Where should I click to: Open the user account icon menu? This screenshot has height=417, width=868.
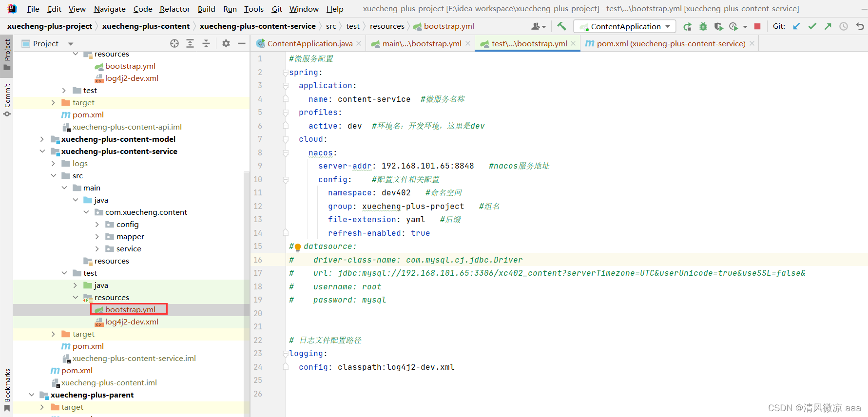538,26
